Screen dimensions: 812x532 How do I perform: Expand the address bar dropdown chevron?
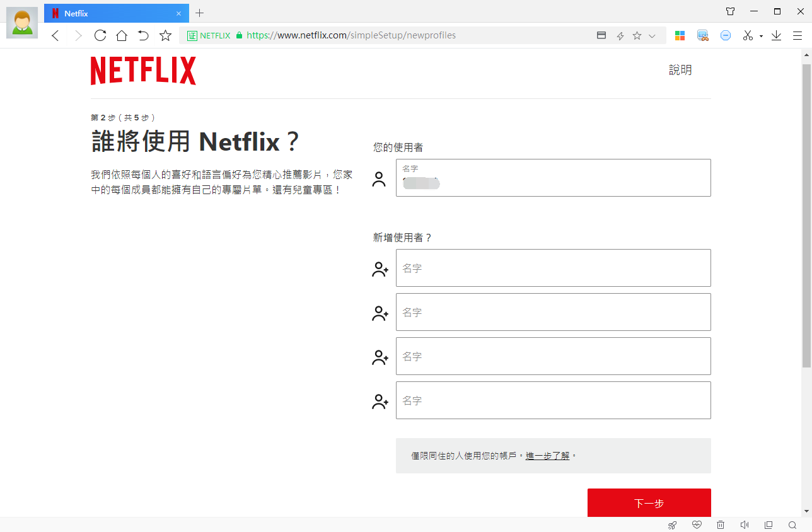[652, 36]
